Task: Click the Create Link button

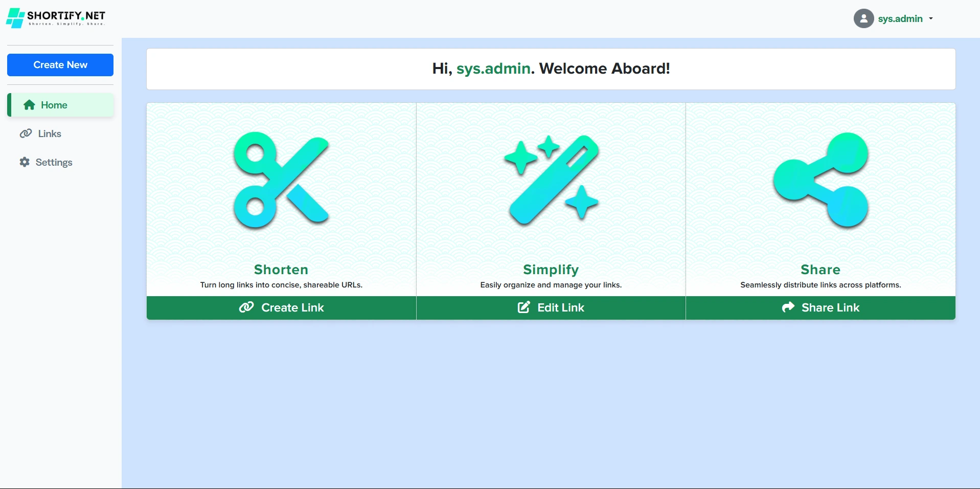Action: coord(281,307)
